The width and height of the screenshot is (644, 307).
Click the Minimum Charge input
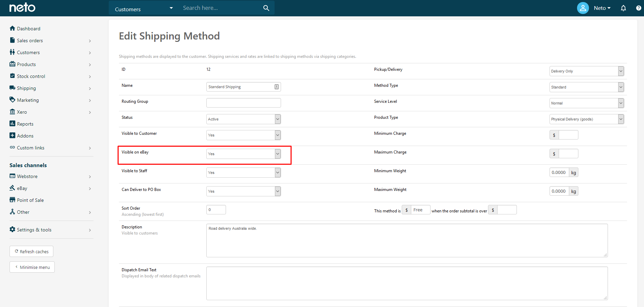(x=568, y=135)
